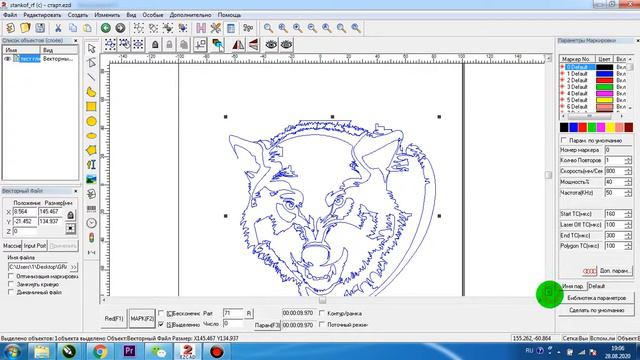Click Сделать по умолчанию button
The width and height of the screenshot is (640, 360).
tap(596, 310)
